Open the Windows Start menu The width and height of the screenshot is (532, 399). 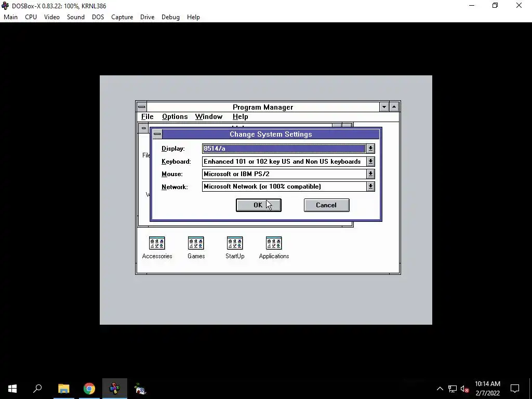click(x=12, y=389)
